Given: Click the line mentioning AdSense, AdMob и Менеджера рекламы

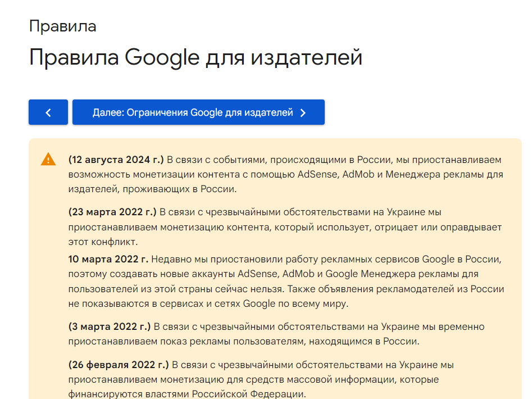Looking at the screenshot, I should point(286,174).
